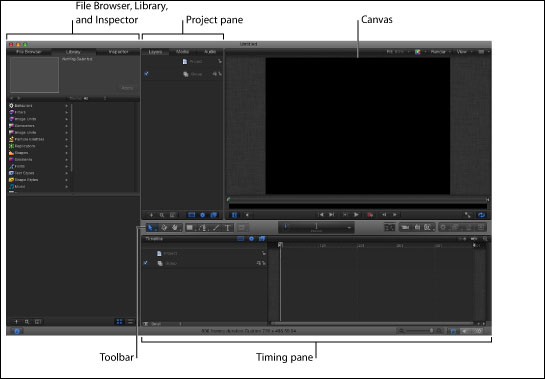Image resolution: width=545 pixels, height=379 pixels.
Task: Uncheck the Group checkbox in Timeline list
Action: tap(146, 263)
